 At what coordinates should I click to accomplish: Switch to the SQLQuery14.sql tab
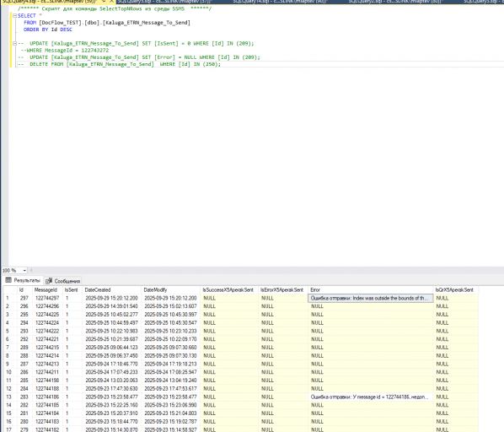pyautogui.click(x=280, y=2)
